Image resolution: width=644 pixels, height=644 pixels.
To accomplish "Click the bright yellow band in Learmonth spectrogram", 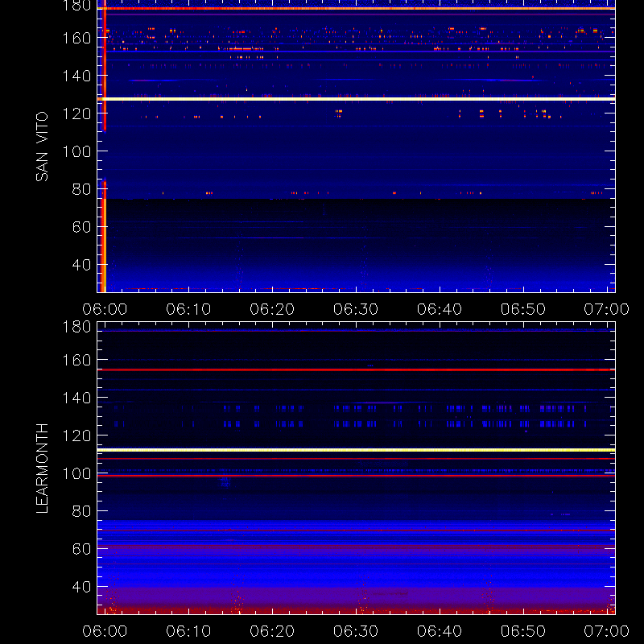I will 356,450.
